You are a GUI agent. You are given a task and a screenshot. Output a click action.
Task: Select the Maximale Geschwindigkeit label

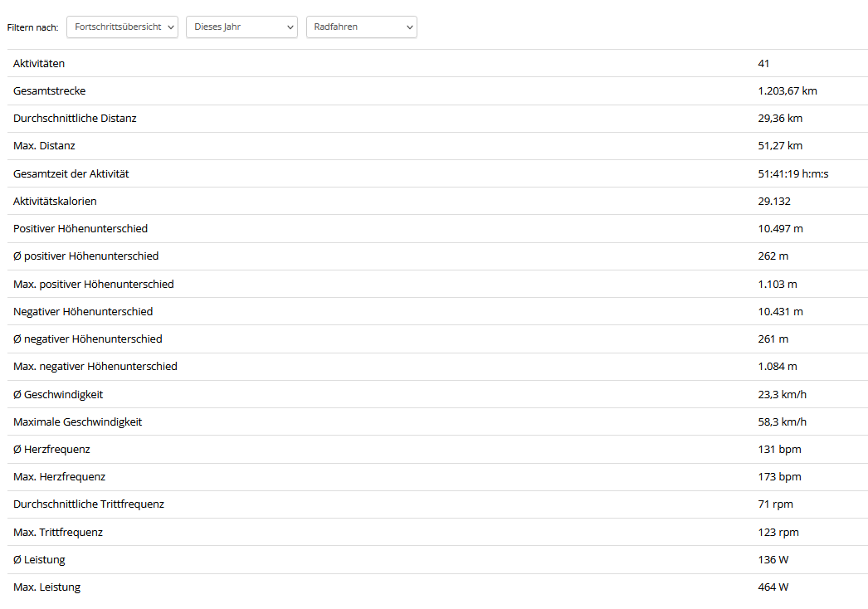point(78,421)
